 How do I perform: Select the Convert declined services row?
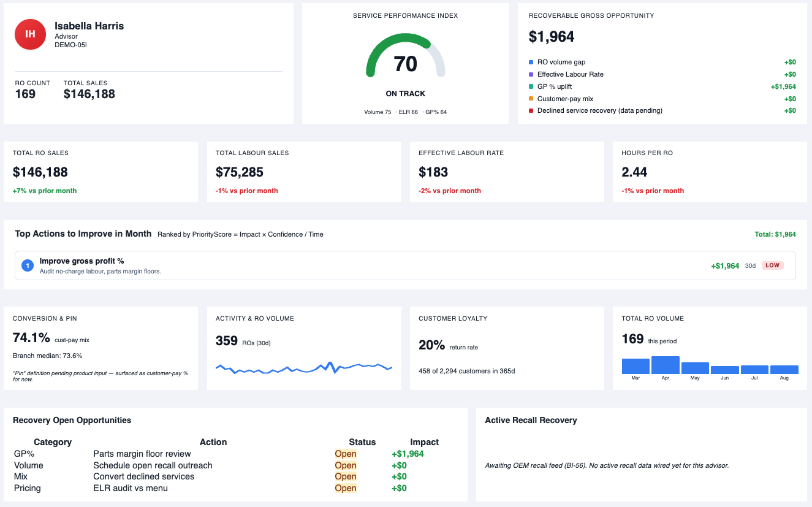pos(232,476)
